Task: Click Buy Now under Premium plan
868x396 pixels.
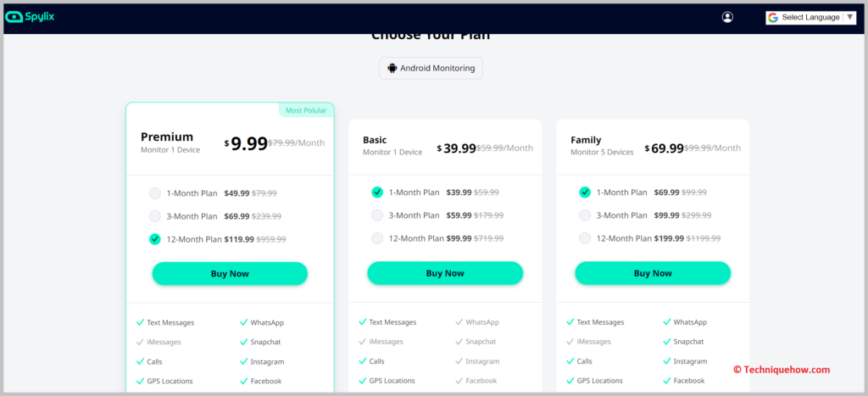Action: [x=230, y=274]
